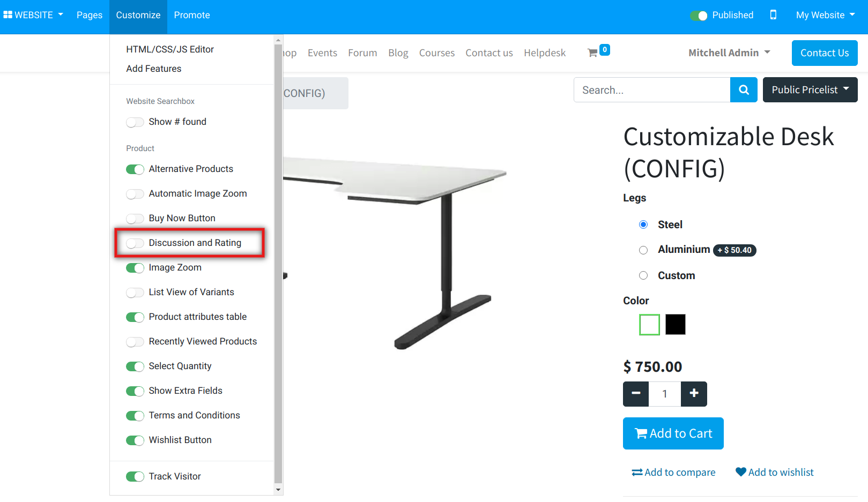
Task: Expand the Public Pricelist dropdown
Action: tap(810, 90)
